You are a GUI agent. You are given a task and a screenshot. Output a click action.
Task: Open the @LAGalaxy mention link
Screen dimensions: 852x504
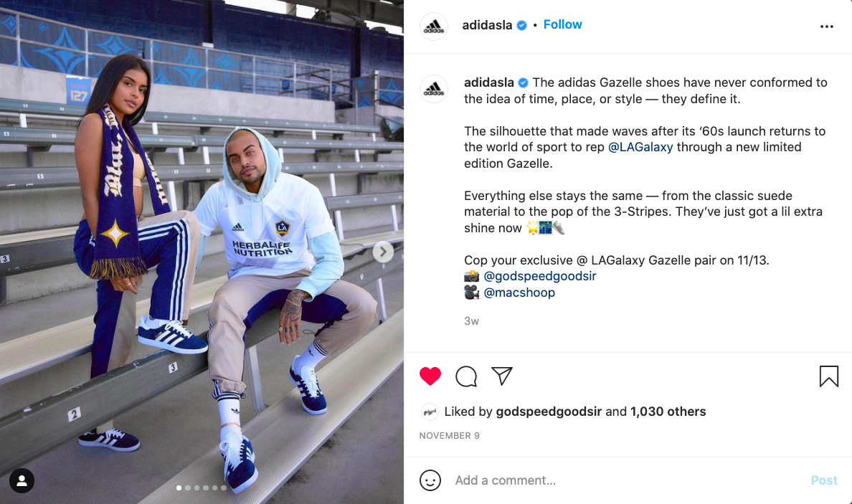(640, 147)
